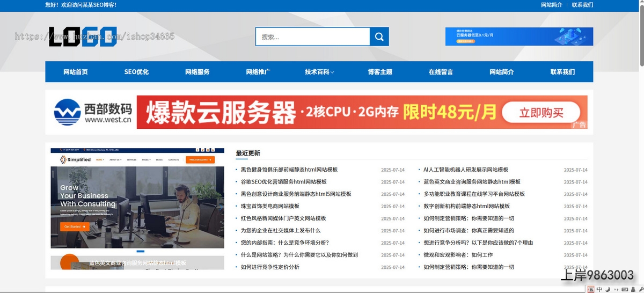Toggle the 中 Chinese input mode icon
This screenshot has width=644, height=293.
[x=599, y=289]
